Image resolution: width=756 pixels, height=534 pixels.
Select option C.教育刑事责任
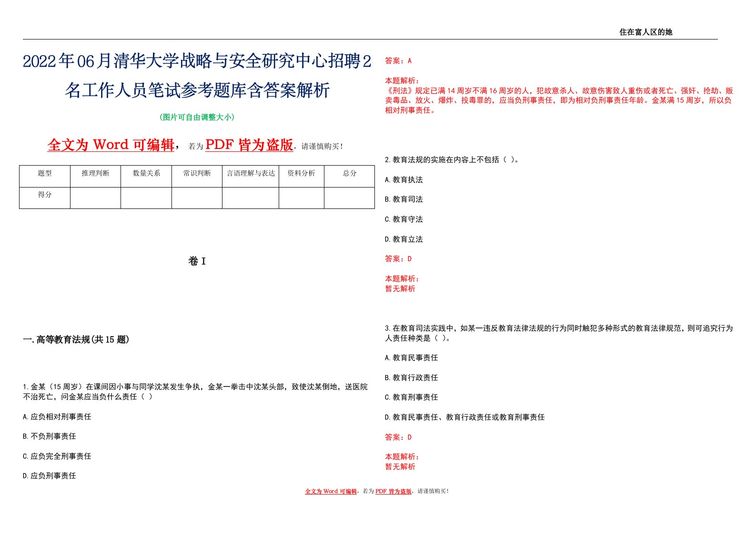click(411, 397)
